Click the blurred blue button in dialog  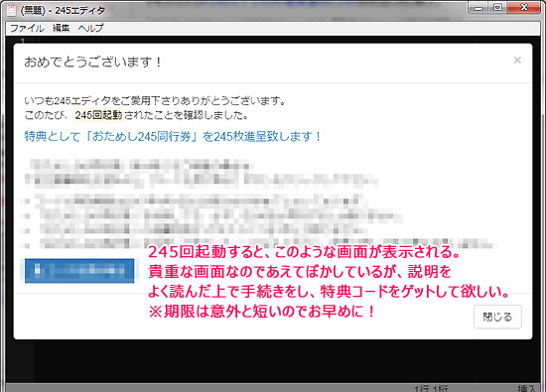[x=79, y=271]
